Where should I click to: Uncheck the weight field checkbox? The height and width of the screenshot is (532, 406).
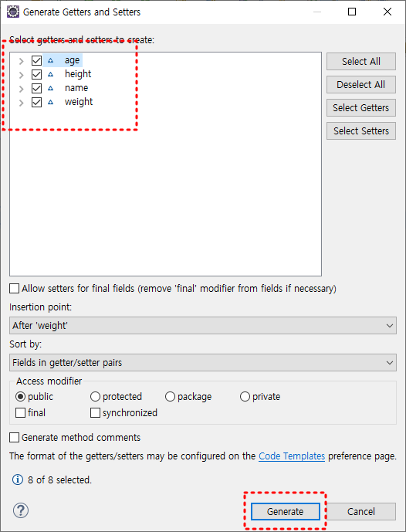(36, 102)
